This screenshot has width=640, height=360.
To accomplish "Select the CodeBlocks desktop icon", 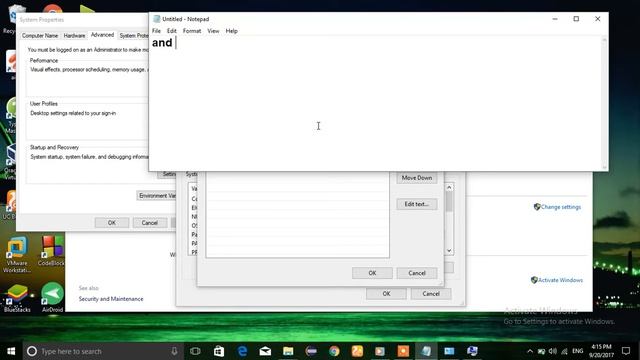I will (52, 251).
